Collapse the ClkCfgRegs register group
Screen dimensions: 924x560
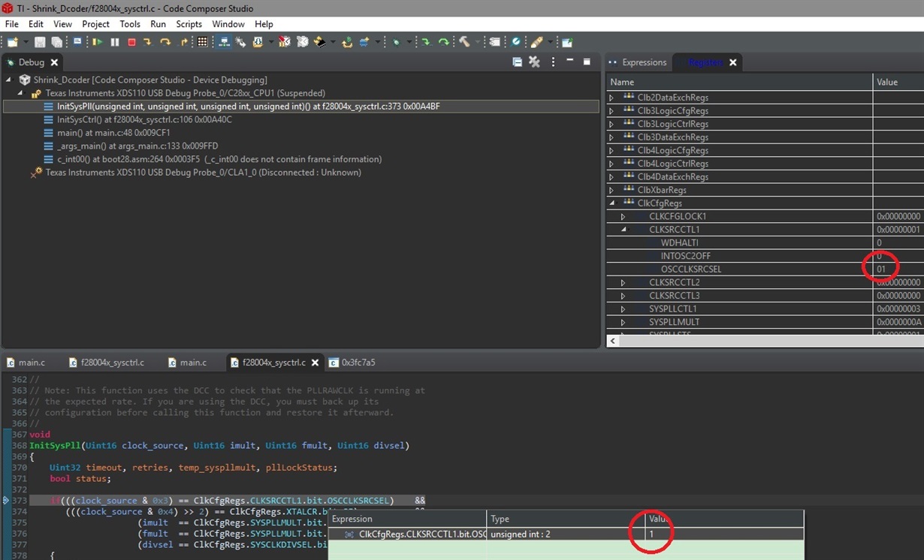coord(611,203)
